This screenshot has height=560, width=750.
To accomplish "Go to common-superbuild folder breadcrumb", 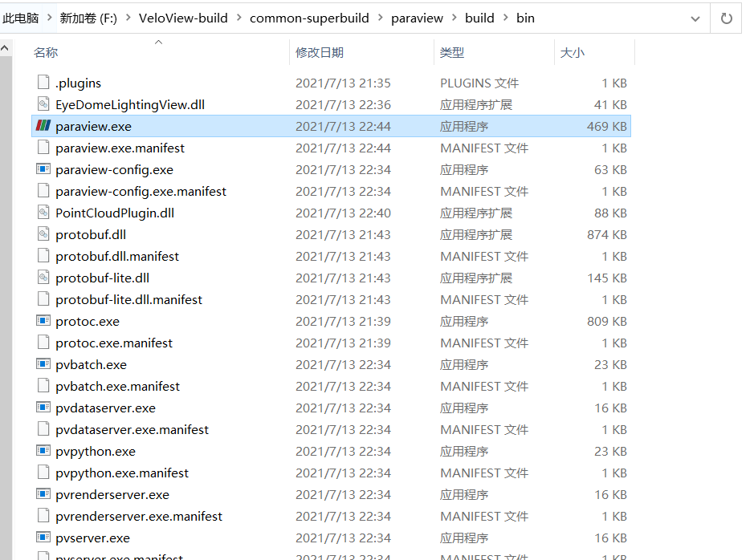I will coord(309,18).
